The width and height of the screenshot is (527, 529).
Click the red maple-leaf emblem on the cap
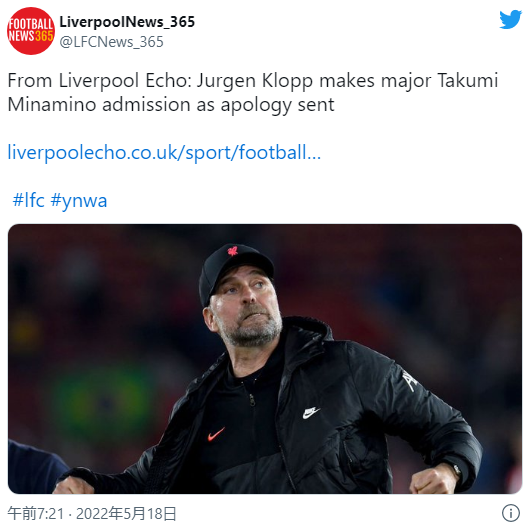(x=232, y=251)
